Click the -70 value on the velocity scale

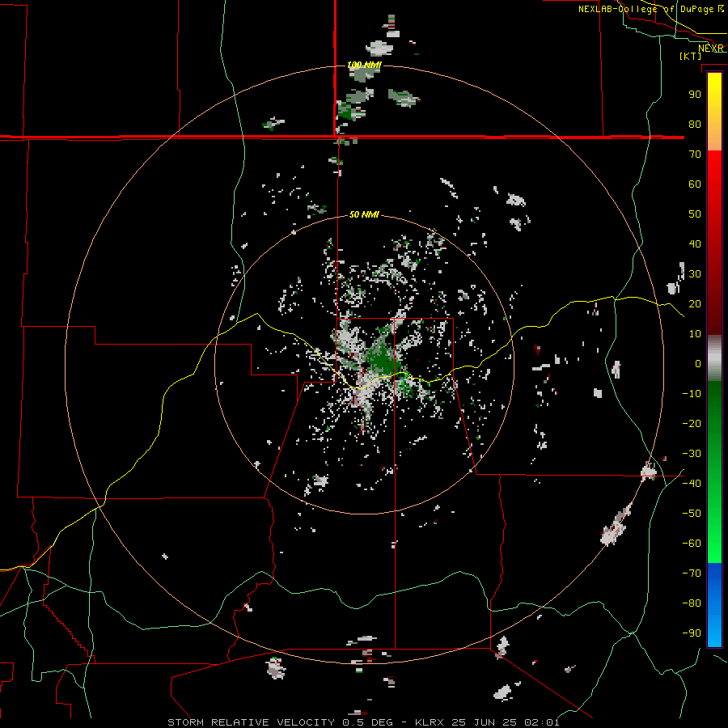pyautogui.click(x=692, y=574)
